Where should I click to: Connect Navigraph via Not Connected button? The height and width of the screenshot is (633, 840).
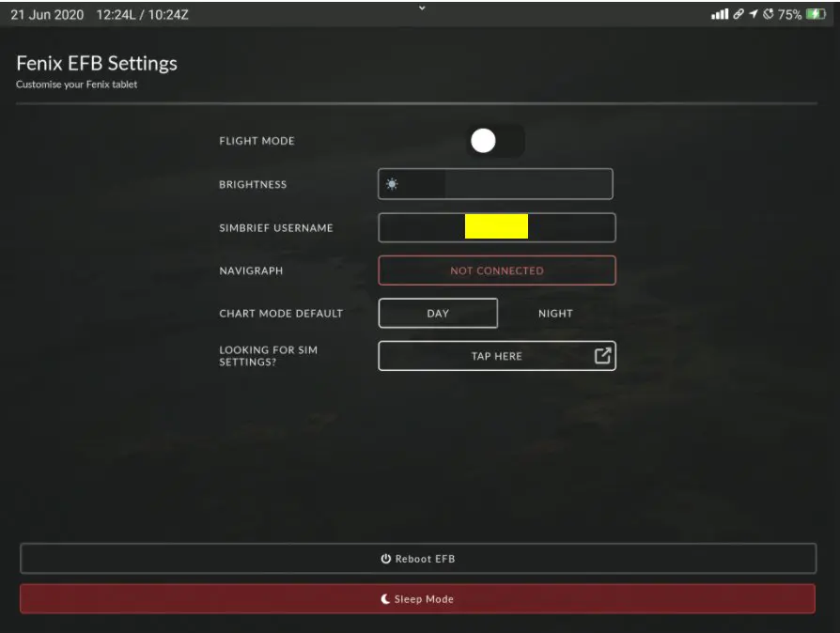click(497, 270)
